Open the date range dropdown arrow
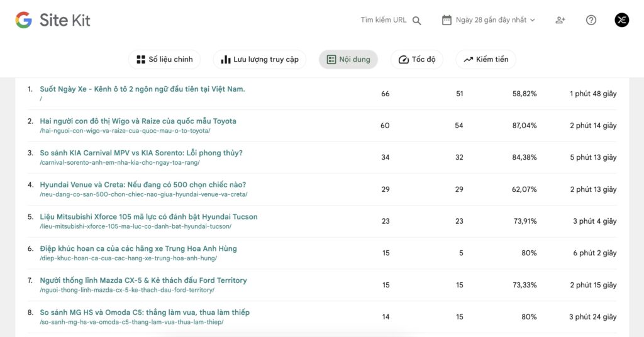This screenshot has height=337, width=644. 533,20
